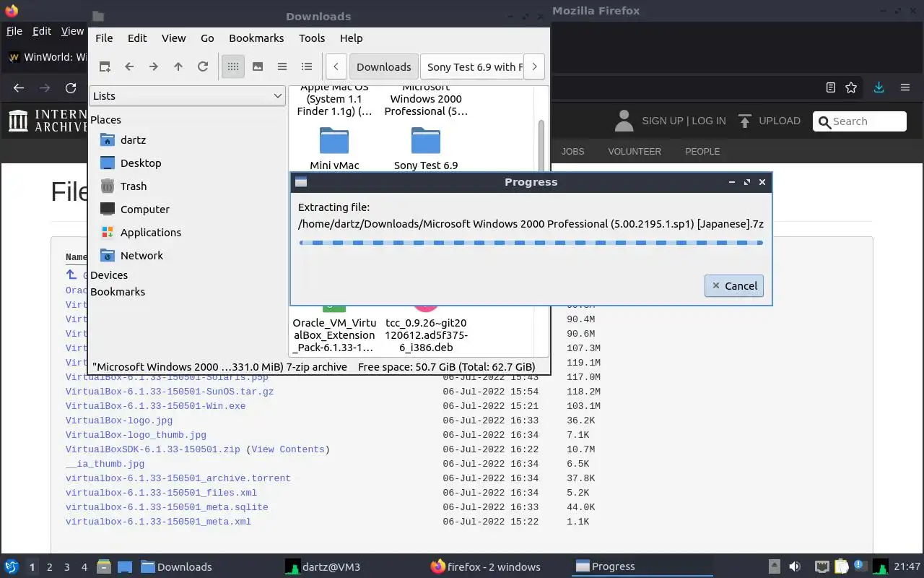Go back in the Downloads file manager
924x578 pixels.
click(129, 66)
